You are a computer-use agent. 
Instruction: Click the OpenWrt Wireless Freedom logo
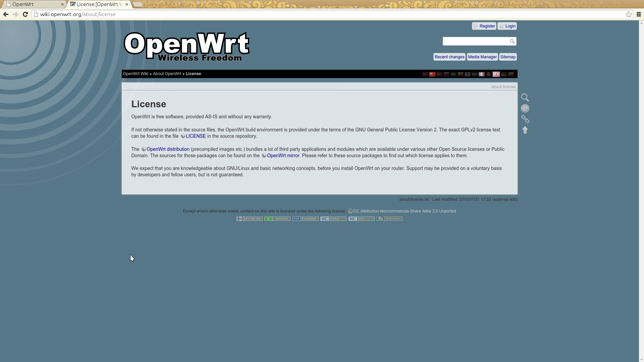point(186,47)
